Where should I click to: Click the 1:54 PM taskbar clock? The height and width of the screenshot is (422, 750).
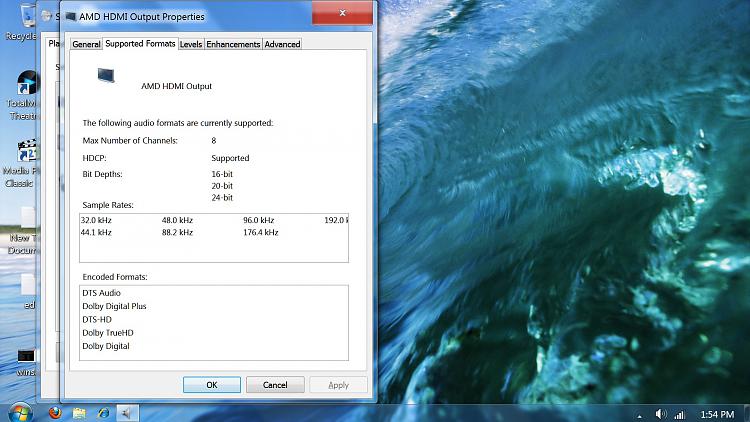717,414
